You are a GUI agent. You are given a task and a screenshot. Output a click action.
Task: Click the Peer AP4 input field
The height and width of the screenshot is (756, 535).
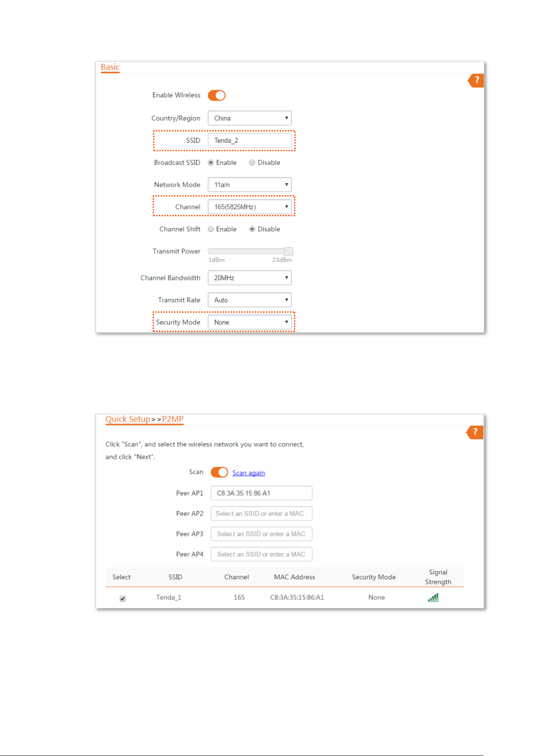coord(262,555)
